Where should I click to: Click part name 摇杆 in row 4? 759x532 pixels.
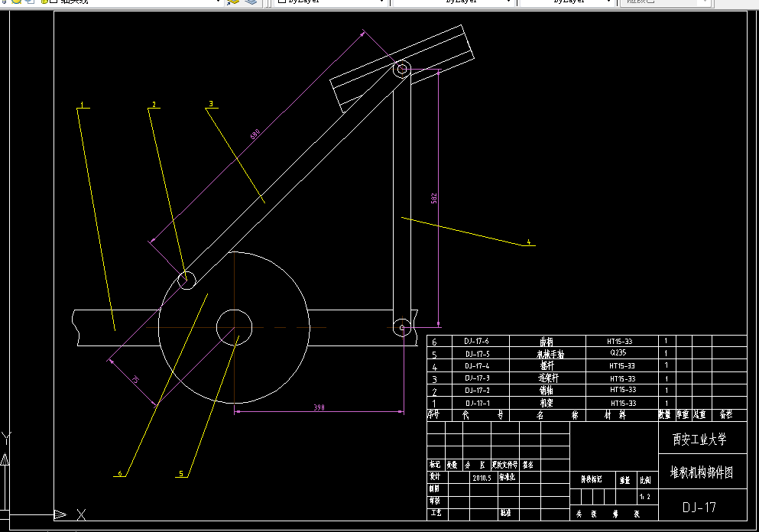(547, 366)
